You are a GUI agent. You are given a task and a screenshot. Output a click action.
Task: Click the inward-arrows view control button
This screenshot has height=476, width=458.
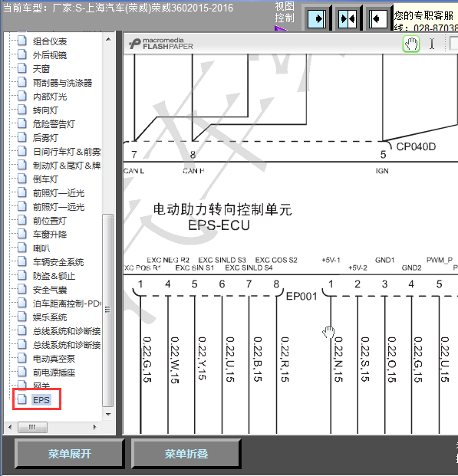348,19
